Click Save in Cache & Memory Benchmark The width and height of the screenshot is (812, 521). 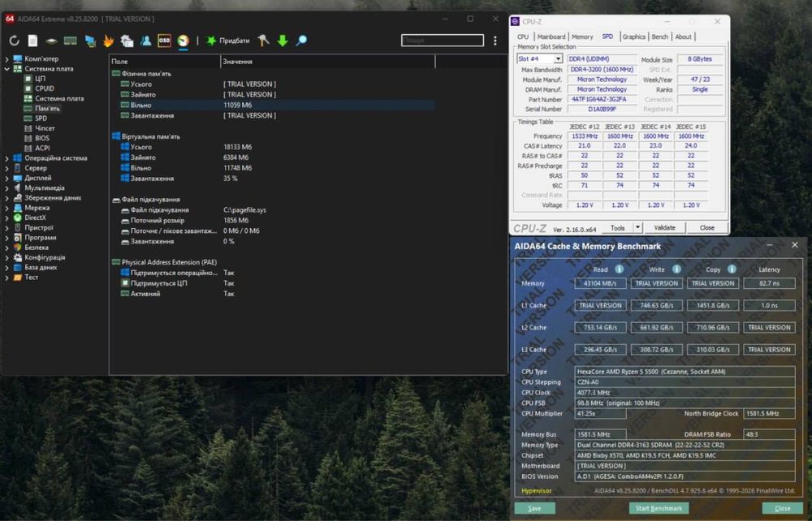(534, 508)
